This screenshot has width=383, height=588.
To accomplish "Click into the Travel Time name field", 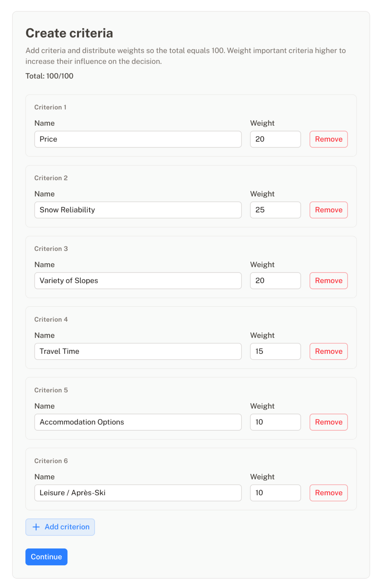I will coord(138,351).
